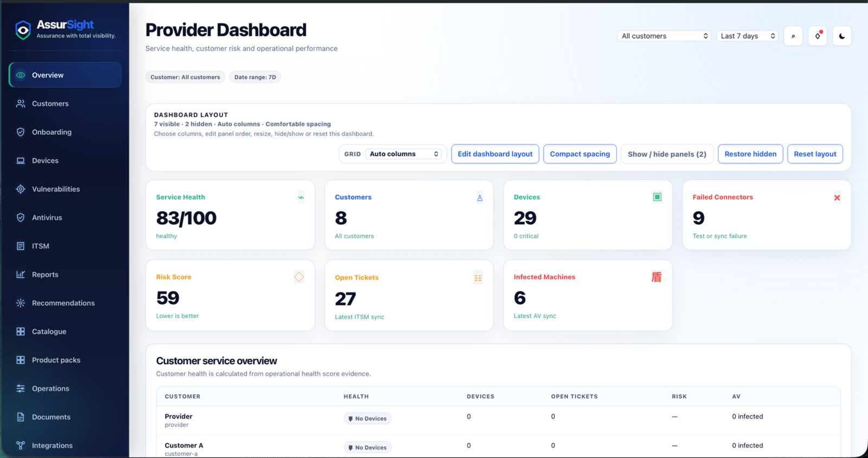Open the All customers dropdown

pyautogui.click(x=664, y=36)
